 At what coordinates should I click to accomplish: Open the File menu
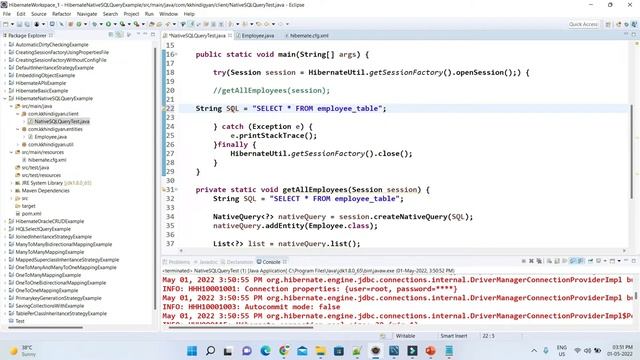click(7, 14)
